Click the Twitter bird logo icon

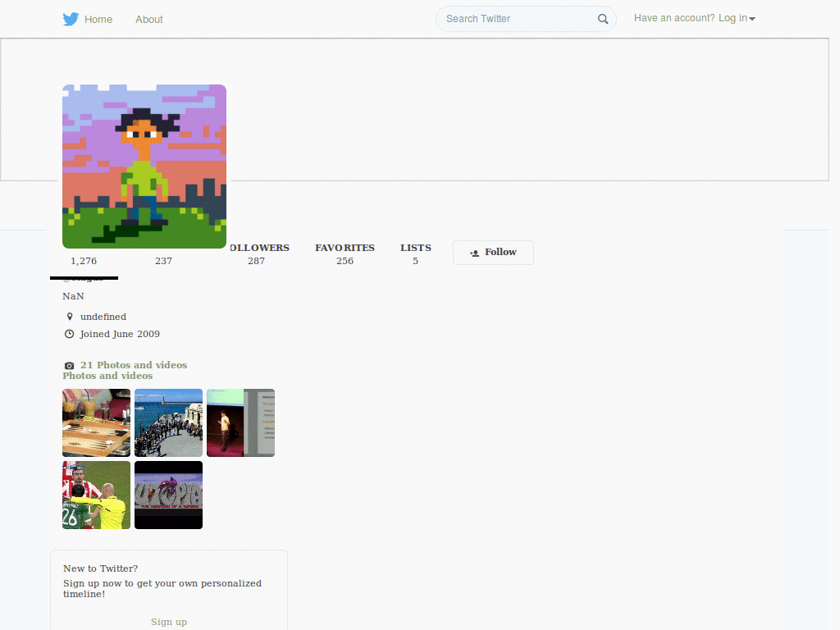[71, 20]
